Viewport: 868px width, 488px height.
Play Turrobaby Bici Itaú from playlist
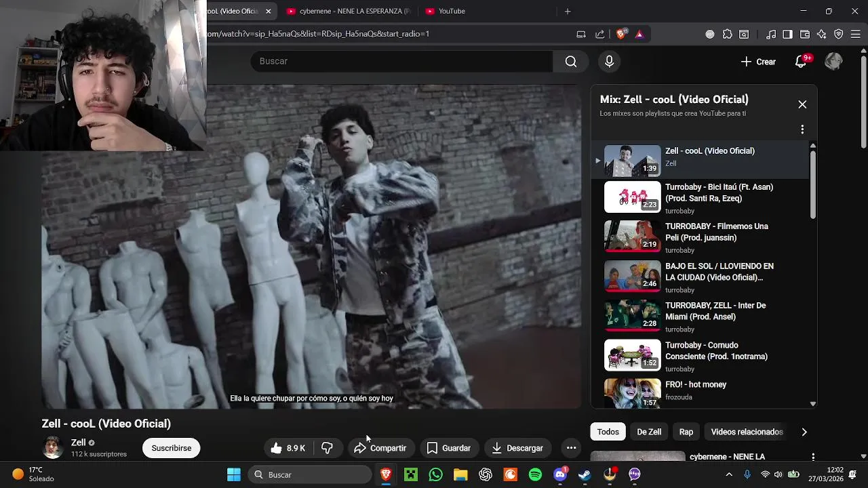701,198
